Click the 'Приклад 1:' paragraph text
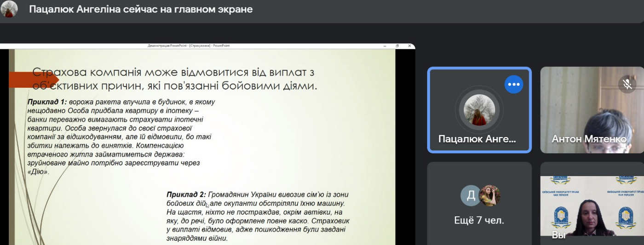The height and width of the screenshot is (245, 644). pos(121,137)
